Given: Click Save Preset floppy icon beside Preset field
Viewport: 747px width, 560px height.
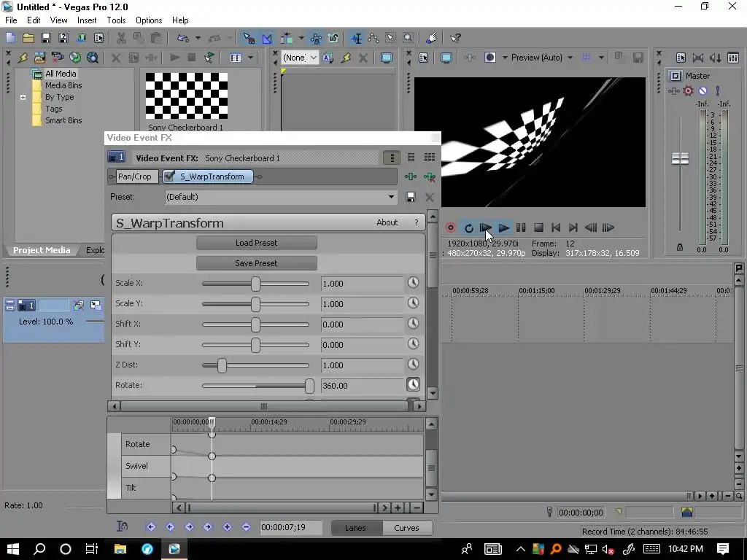Looking at the screenshot, I should [410, 197].
